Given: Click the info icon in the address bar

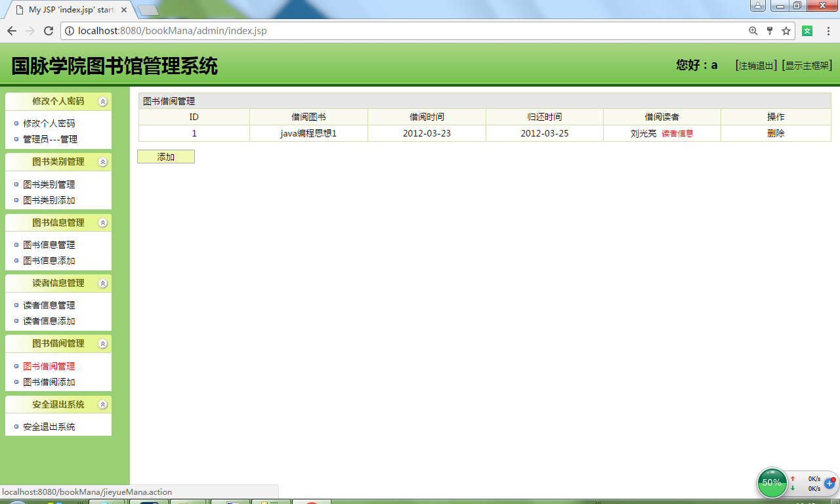Looking at the screenshot, I should coord(69,30).
